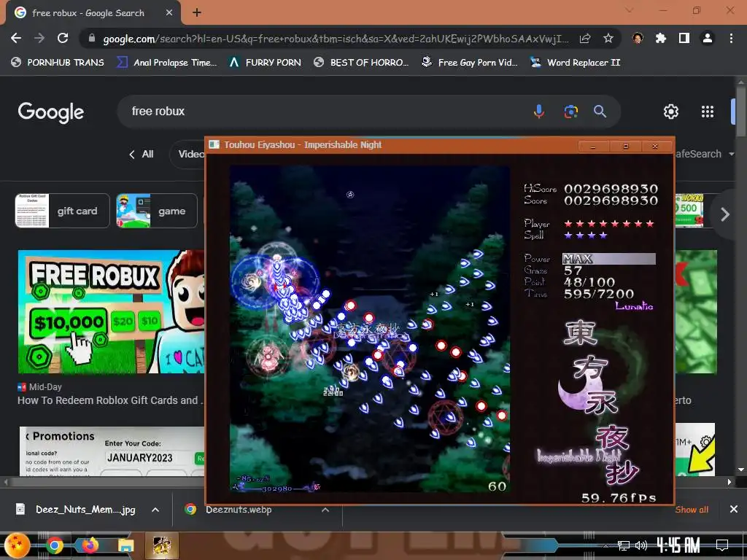Close the free robux Google Search tab
The width and height of the screenshot is (747, 560).
169,13
